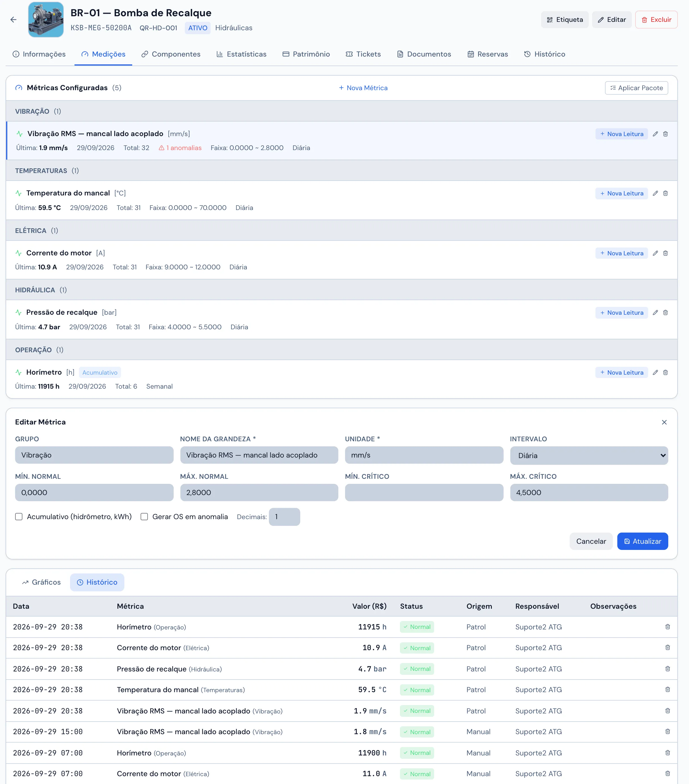Delete the Horímetro 11915 h history row
The image size is (689, 784).
tap(667, 627)
